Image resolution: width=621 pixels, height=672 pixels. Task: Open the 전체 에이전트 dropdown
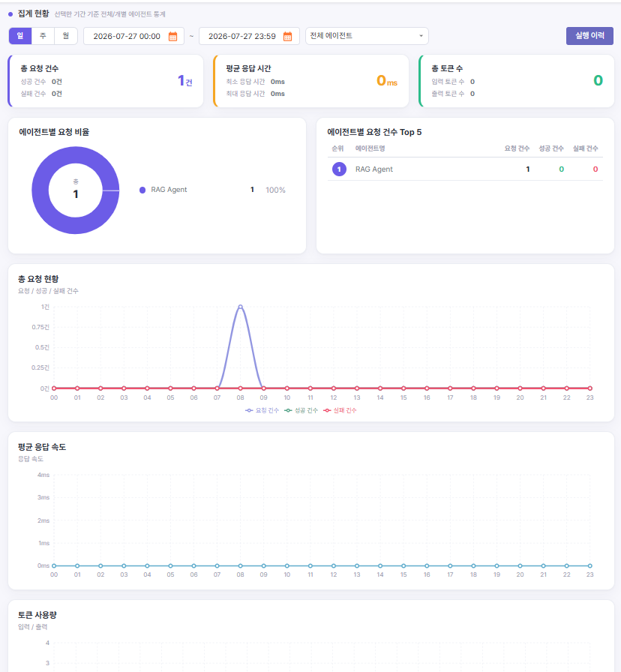tap(367, 36)
